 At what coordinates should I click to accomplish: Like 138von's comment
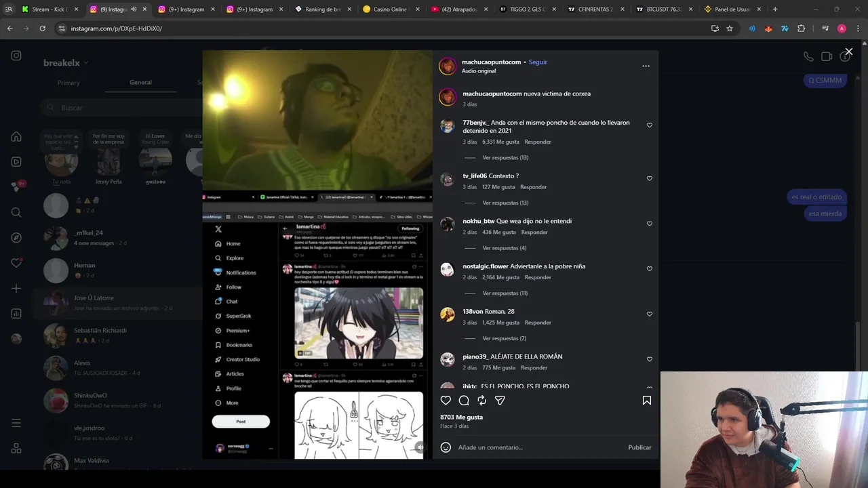[649, 314]
